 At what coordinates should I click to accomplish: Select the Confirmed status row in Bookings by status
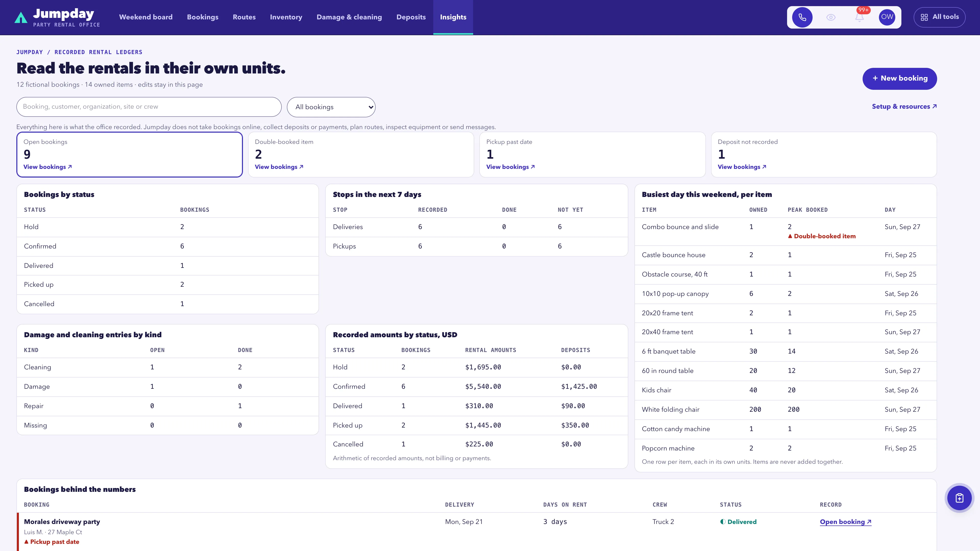167,246
